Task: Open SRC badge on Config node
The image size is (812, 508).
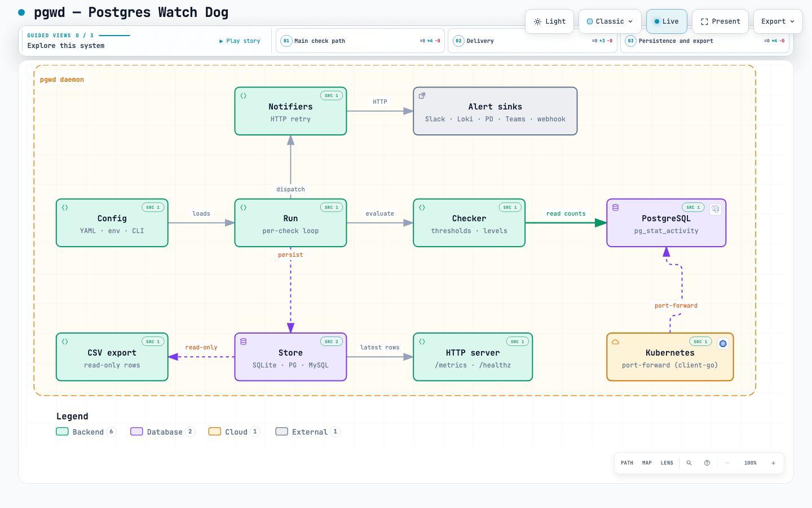Action: point(153,208)
